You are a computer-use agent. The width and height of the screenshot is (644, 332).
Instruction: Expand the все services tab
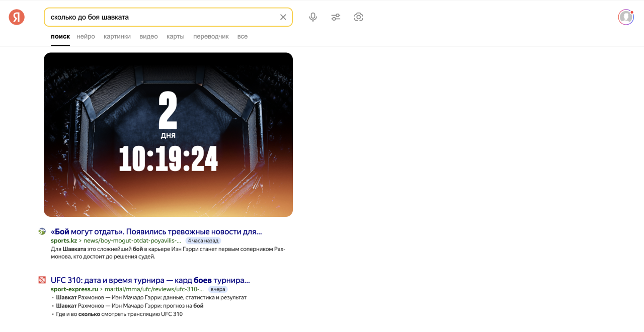[243, 37]
